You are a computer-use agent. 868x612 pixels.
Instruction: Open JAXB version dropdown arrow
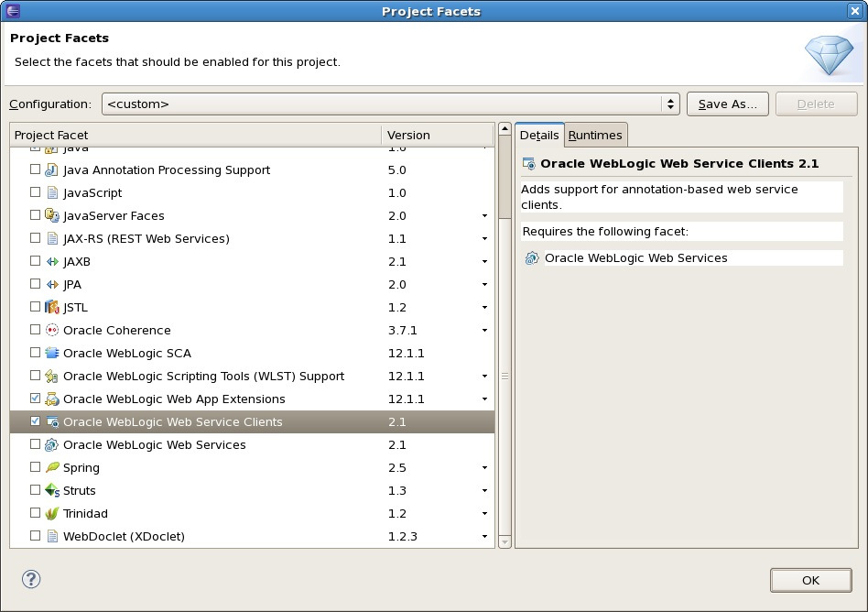[484, 261]
